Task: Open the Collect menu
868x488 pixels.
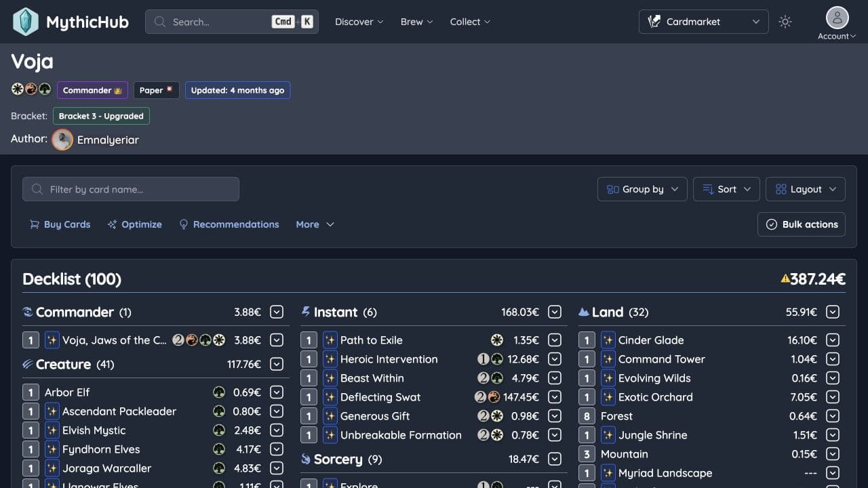Action: 470,22
